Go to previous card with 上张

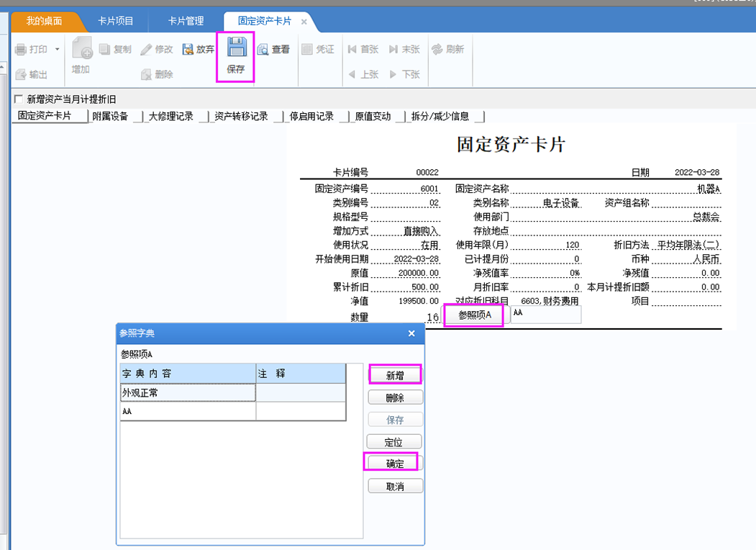pyautogui.click(x=363, y=74)
